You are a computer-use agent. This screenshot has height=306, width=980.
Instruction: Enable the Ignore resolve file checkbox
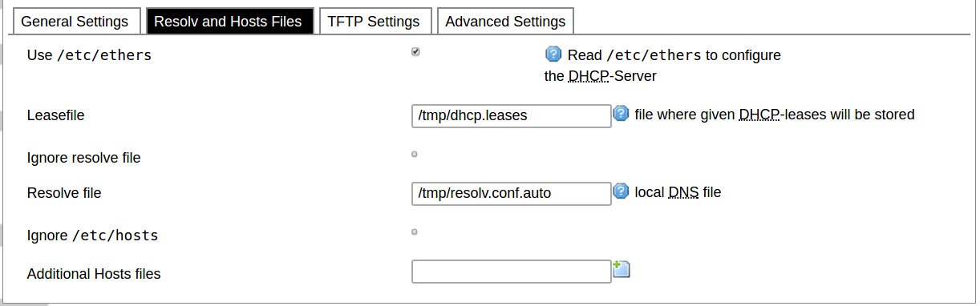pyautogui.click(x=415, y=154)
